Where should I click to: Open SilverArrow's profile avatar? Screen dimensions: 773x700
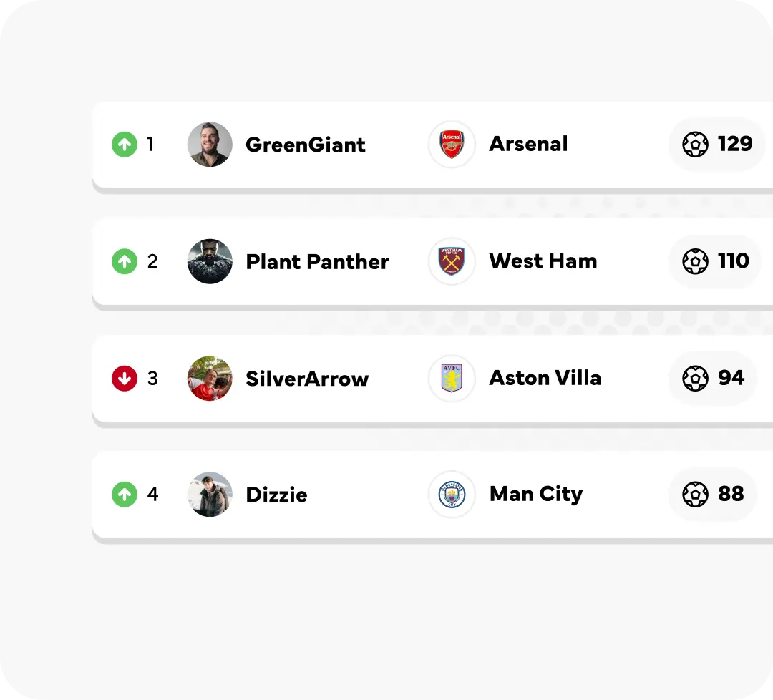[210, 378]
